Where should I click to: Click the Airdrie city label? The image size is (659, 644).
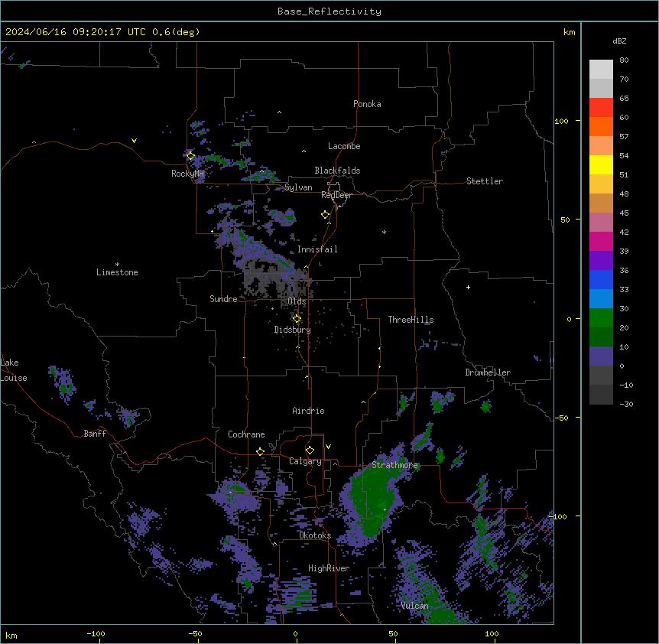(x=309, y=411)
